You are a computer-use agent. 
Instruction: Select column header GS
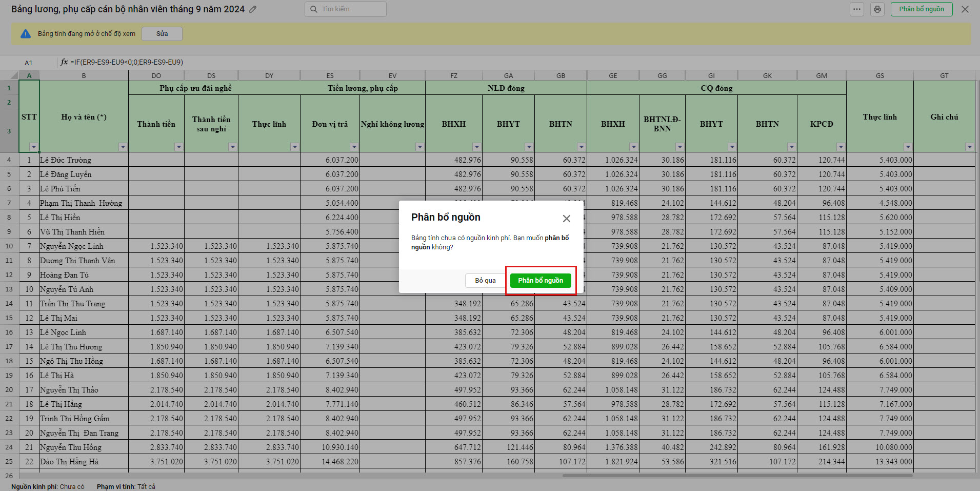[879, 75]
